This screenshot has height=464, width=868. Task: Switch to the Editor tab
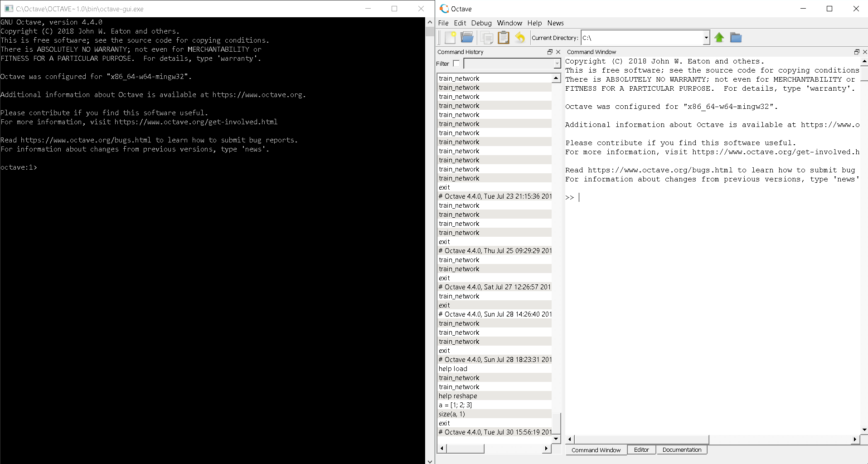pos(641,450)
